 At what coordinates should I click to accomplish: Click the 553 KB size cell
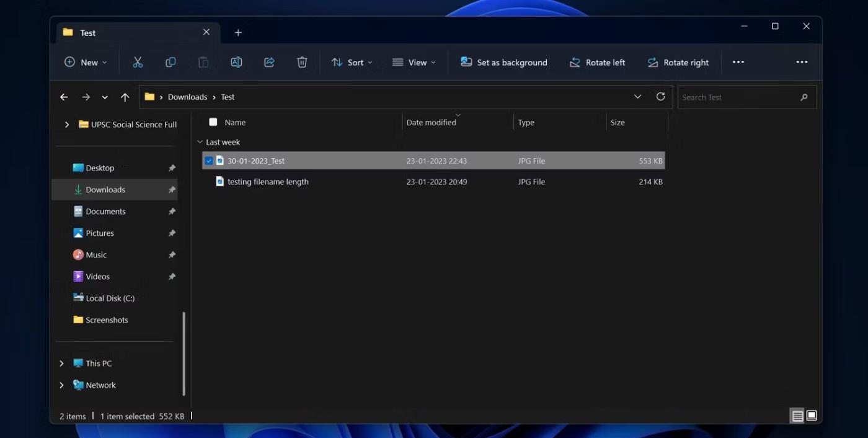[650, 161]
